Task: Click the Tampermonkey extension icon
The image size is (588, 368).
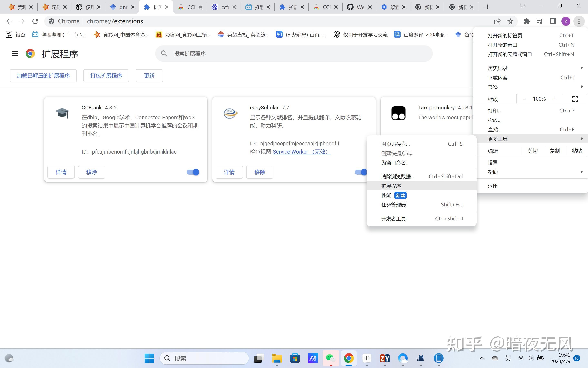Action: pos(399,113)
